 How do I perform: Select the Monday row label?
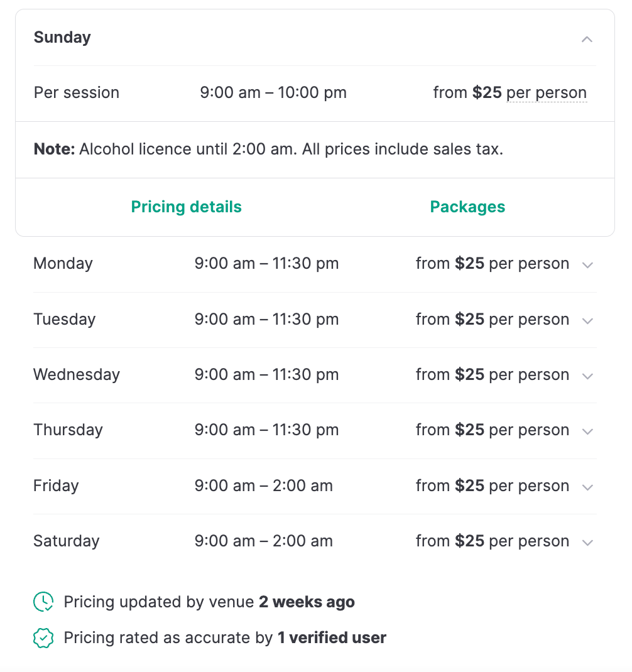[63, 264]
